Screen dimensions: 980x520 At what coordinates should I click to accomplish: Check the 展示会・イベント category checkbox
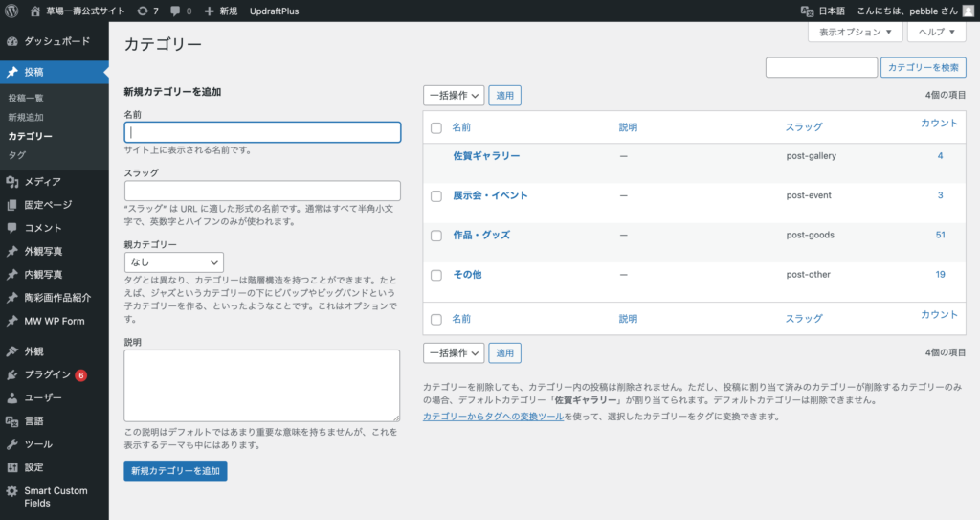436,195
